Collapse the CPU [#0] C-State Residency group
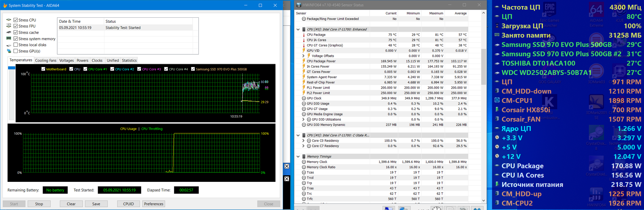Screen dimensions: 644x210 click(x=298, y=135)
